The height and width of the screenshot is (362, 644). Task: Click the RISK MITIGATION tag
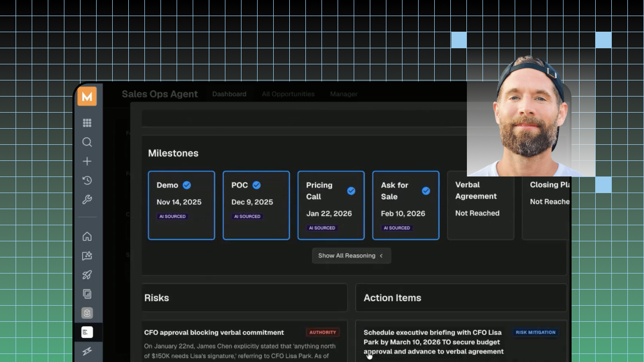click(536, 332)
